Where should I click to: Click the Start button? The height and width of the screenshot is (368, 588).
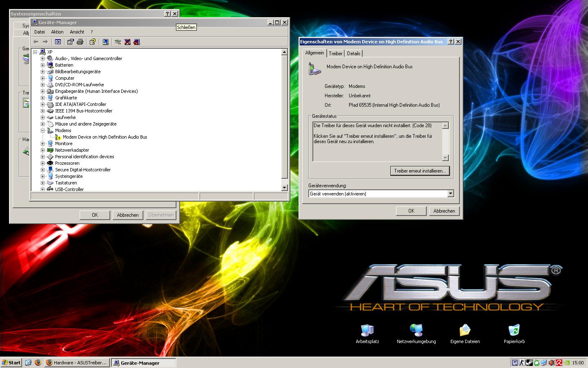(x=11, y=362)
